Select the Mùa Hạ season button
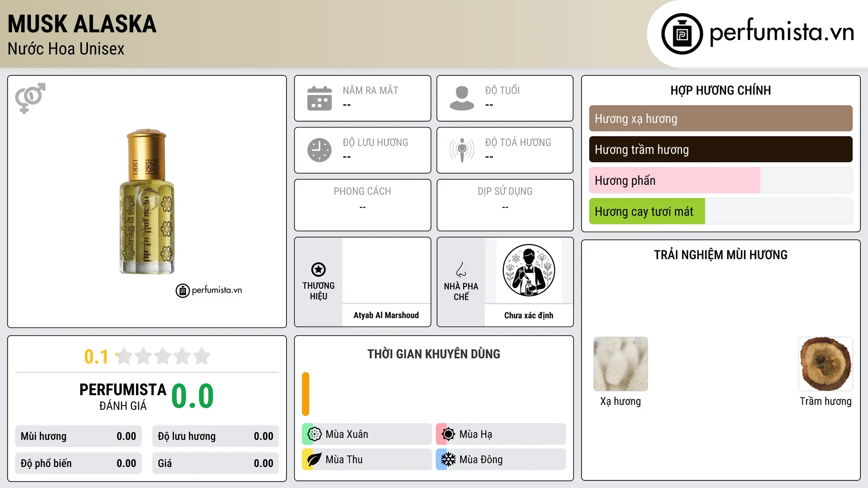The height and width of the screenshot is (488, 868). point(501,434)
